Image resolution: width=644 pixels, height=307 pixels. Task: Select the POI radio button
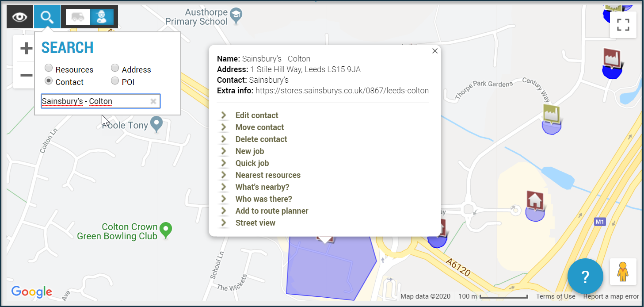pyautogui.click(x=115, y=81)
